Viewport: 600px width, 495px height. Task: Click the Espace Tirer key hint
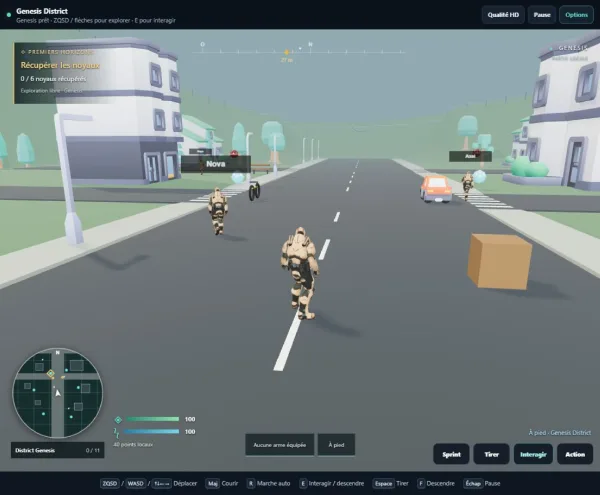click(x=391, y=484)
